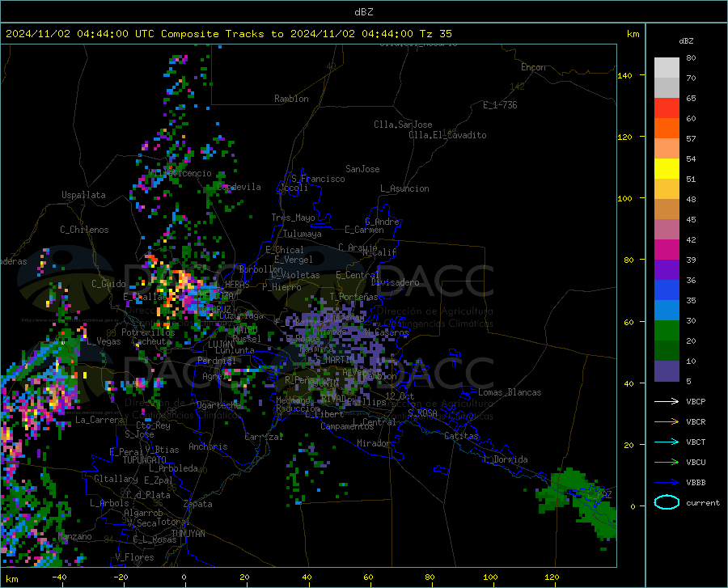Click the 'S_Francisco' map label
The width and height of the screenshot is (728, 588).
(x=319, y=179)
